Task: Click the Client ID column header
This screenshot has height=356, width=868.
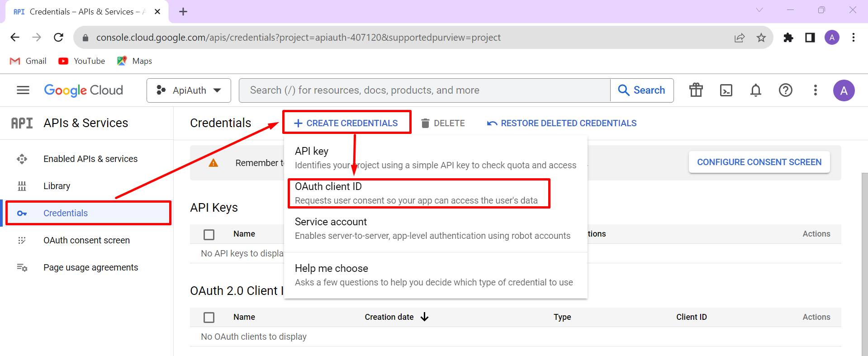Action: pyautogui.click(x=692, y=317)
